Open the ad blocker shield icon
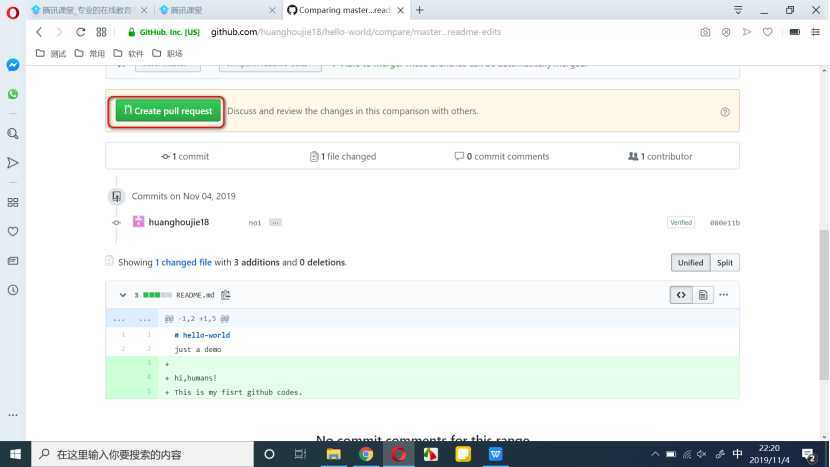This screenshot has width=830, height=467. coord(726,32)
